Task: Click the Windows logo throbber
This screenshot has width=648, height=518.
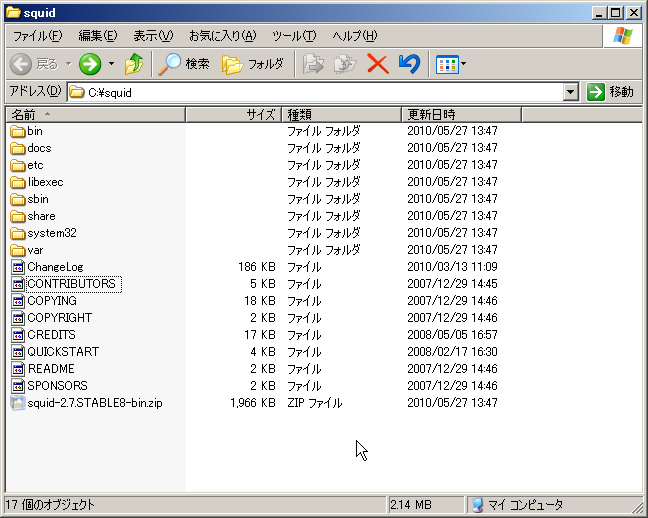Action: pos(623,36)
